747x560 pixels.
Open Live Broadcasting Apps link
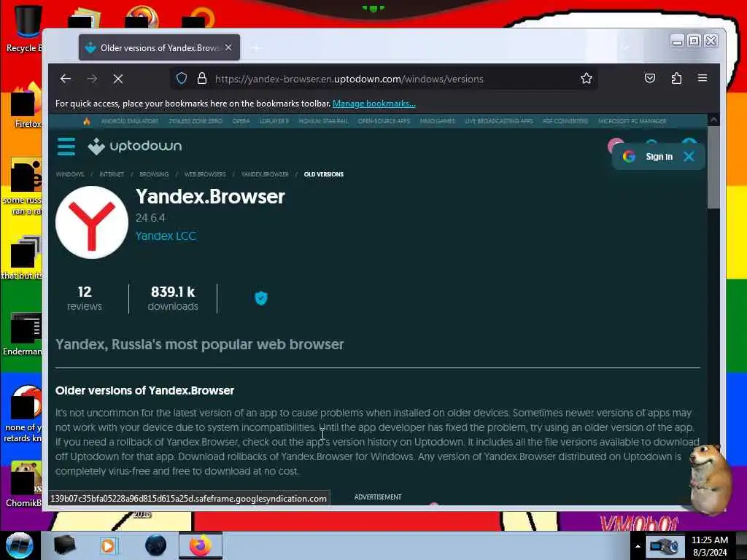tap(499, 121)
